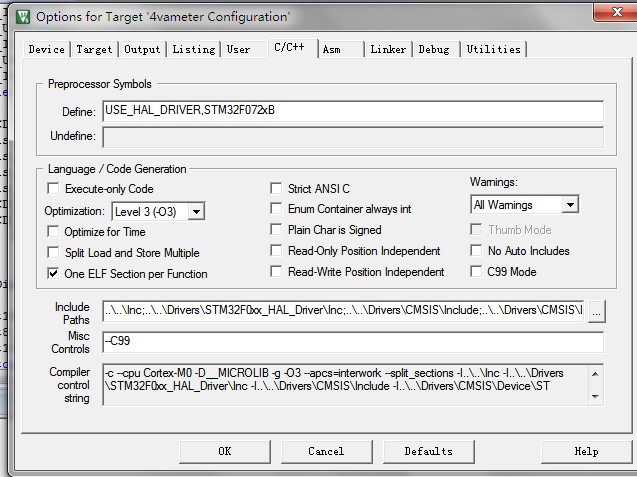
Task: Click the Misc Controls field
Action: pos(353,342)
